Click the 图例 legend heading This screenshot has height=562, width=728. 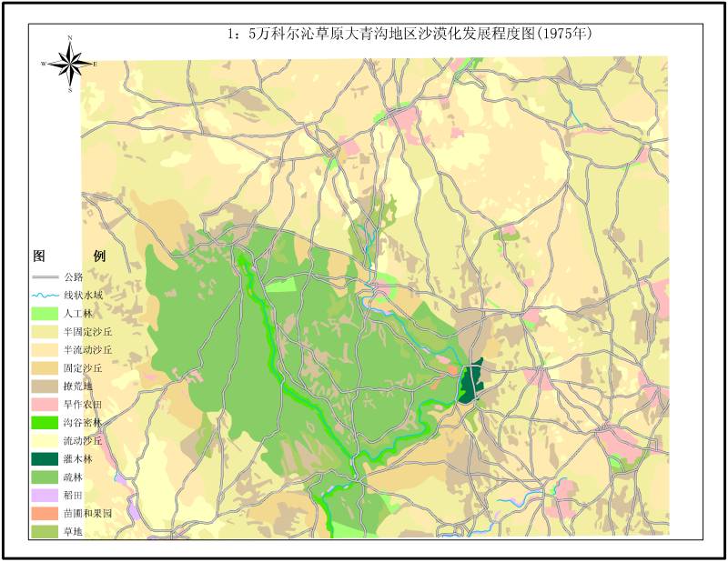tap(68, 256)
